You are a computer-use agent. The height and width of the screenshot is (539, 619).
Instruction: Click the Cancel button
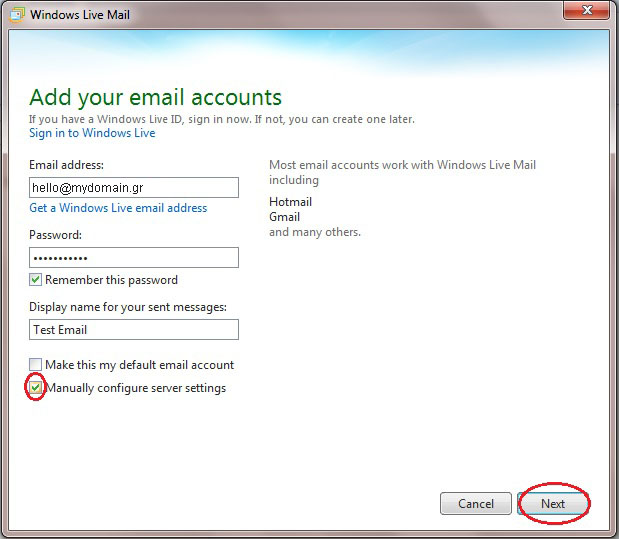[x=476, y=503]
